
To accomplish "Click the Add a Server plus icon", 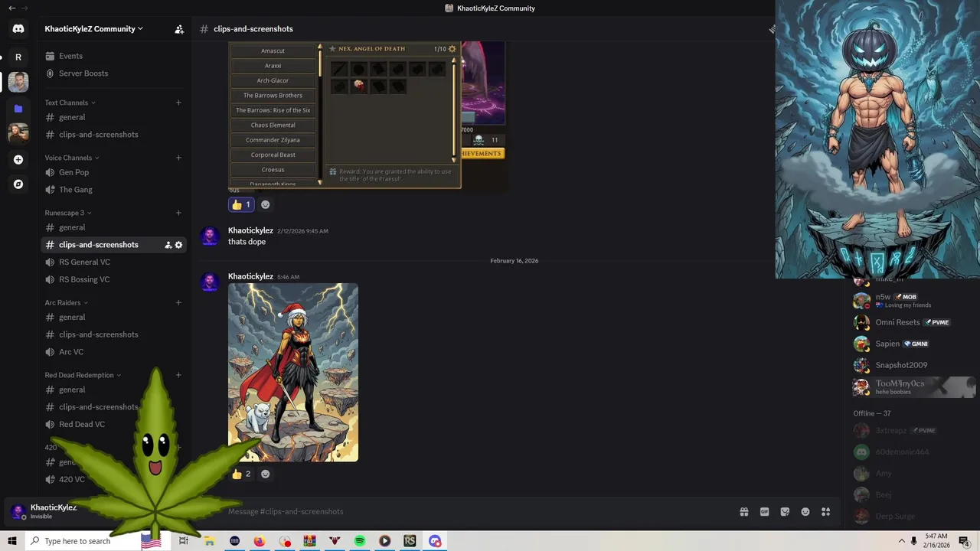I will [18, 159].
